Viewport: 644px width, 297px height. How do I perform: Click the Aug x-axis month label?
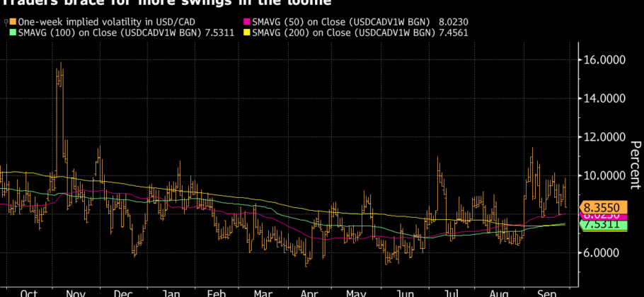(x=500, y=293)
